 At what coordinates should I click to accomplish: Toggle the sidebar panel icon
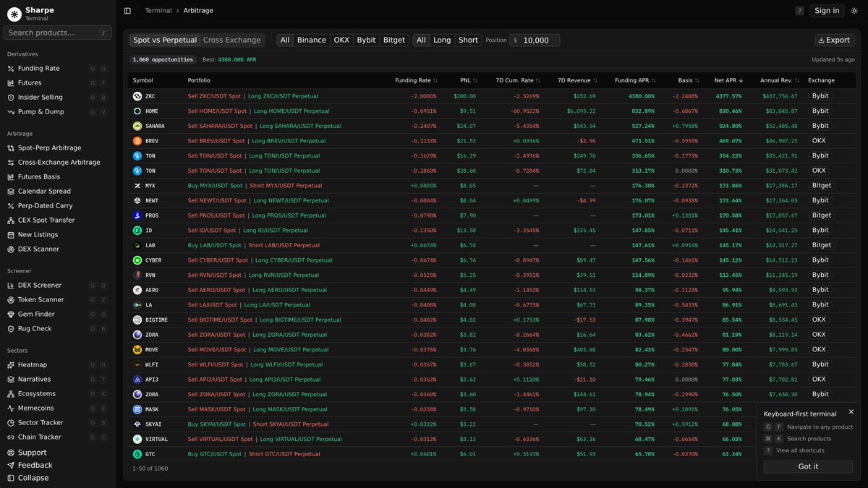click(127, 11)
